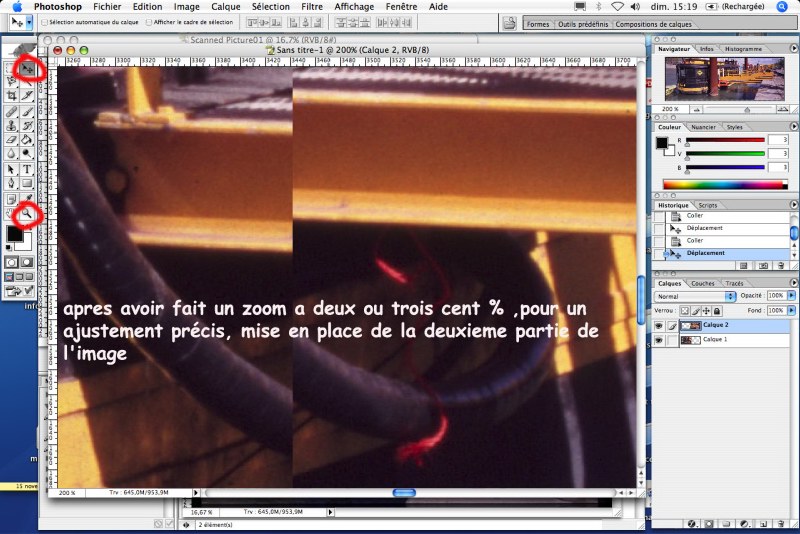Select the Eraser tool
This screenshot has width=800, height=534.
pos(11,139)
